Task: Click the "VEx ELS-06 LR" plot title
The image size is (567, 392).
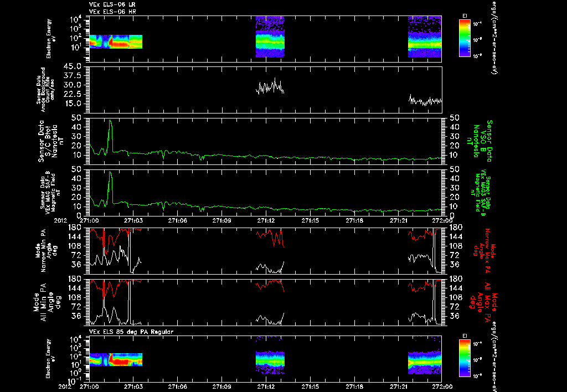Action: 112,4
